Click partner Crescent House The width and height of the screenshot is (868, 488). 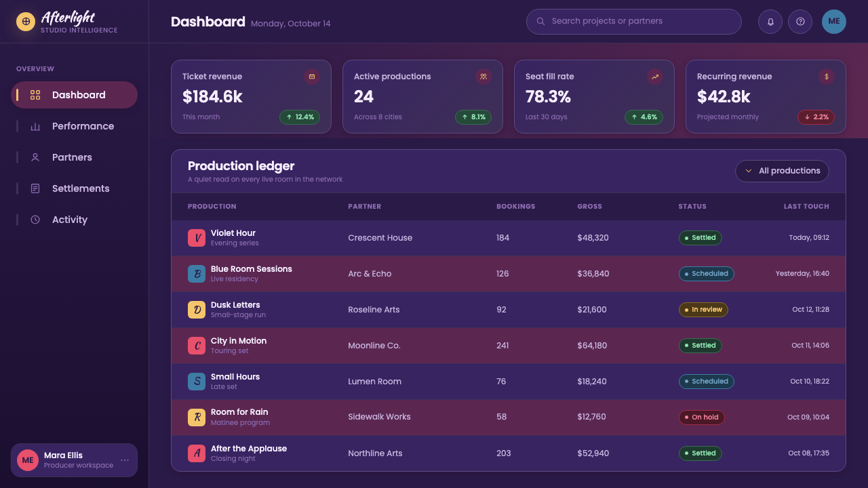(380, 238)
